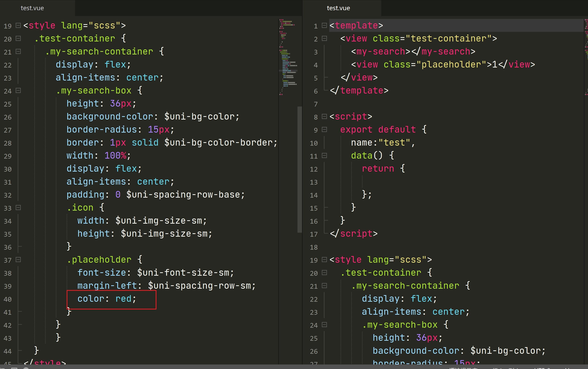Place cursor on 'color: red;' at line 40
This screenshot has height=369, width=588.
pyautogui.click(x=107, y=299)
